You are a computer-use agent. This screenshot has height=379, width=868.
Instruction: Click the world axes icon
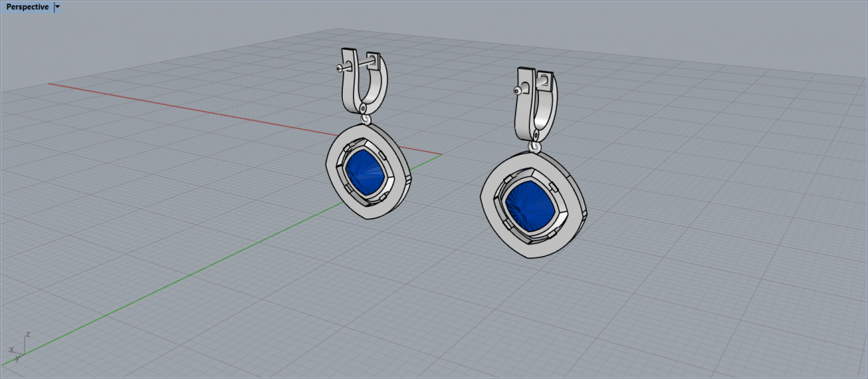click(19, 348)
